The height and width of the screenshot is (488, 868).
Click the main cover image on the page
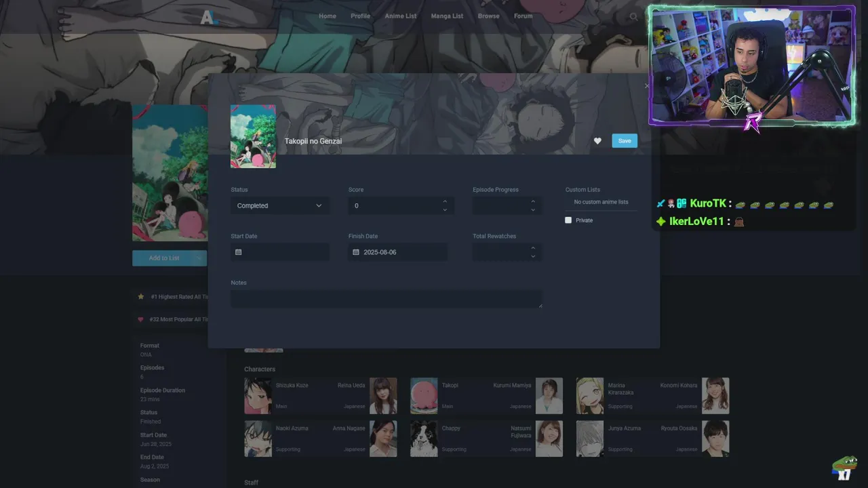(170, 173)
